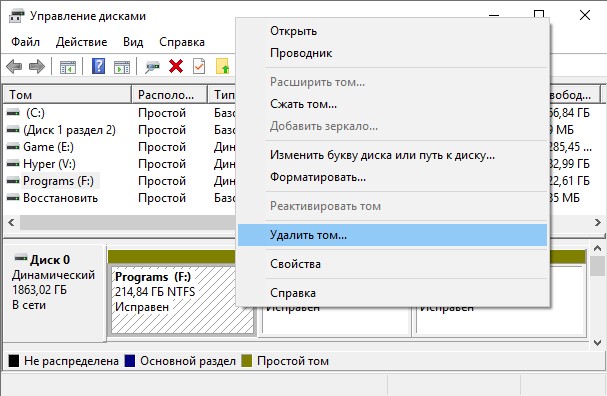
Task: Open Свойства from context menu
Action: 393,264
